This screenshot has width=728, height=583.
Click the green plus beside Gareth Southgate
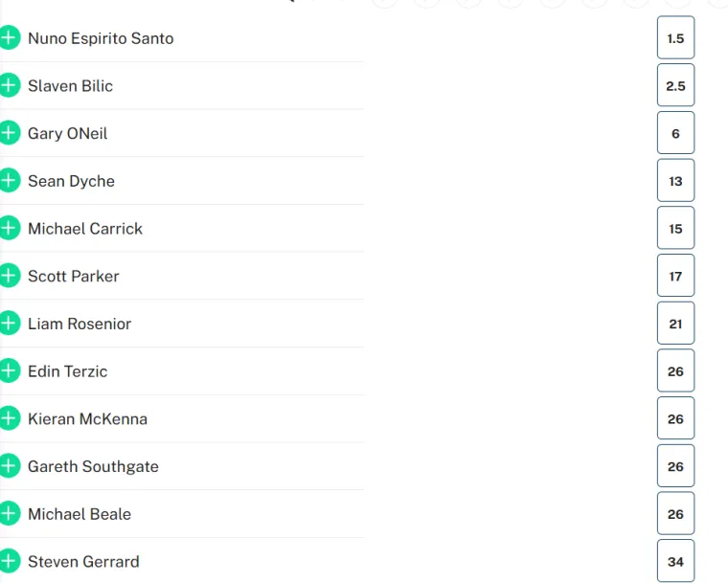[x=9, y=466]
